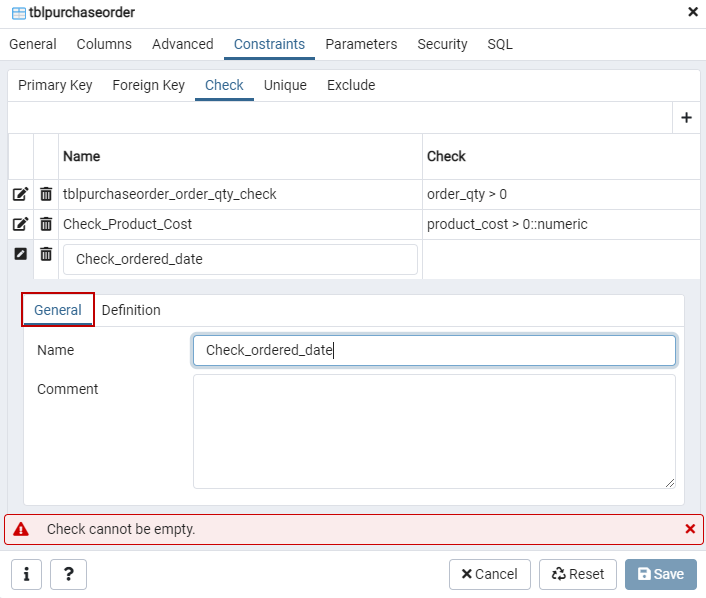This screenshot has width=706, height=598.
Task: Add a new check constraint row
Action: tap(686, 118)
